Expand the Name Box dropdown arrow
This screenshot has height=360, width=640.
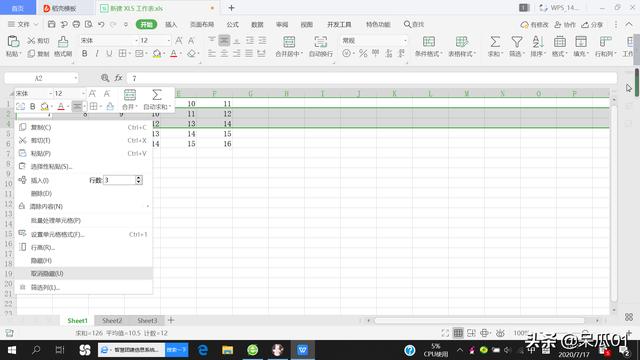(76, 78)
